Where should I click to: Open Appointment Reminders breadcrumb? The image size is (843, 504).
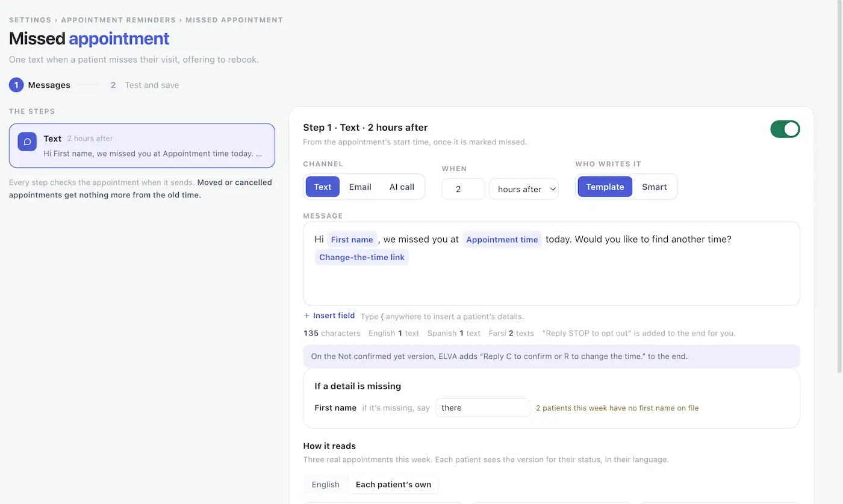click(x=119, y=20)
